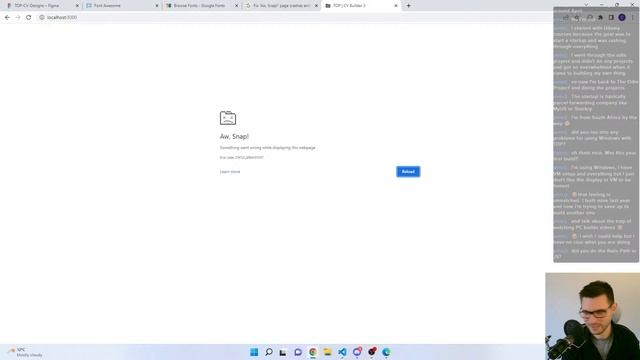Click the forward navigation arrow
The height and width of the screenshot is (360, 640).
click(18, 18)
